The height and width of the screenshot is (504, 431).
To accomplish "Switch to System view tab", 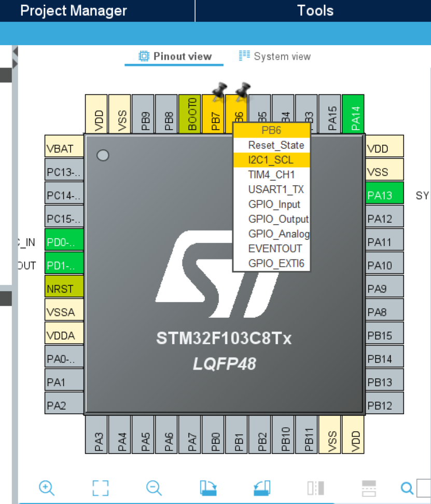I will pyautogui.click(x=275, y=57).
